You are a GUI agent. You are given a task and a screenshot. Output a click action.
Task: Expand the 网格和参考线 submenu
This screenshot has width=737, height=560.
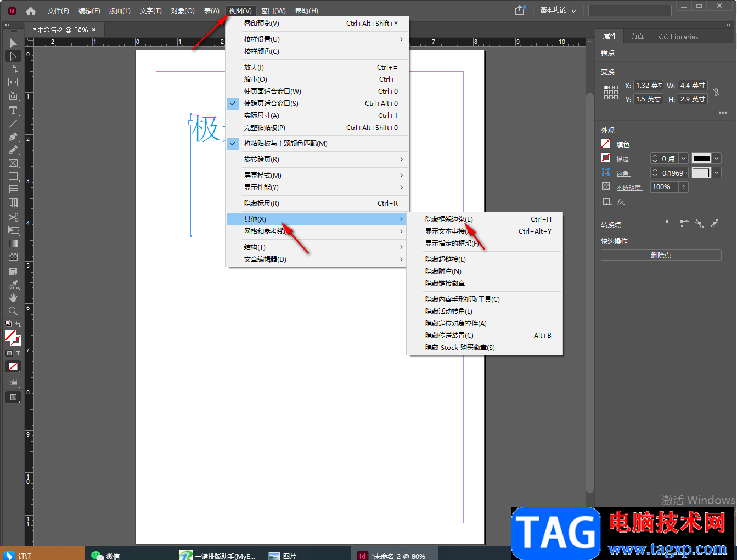(x=318, y=231)
